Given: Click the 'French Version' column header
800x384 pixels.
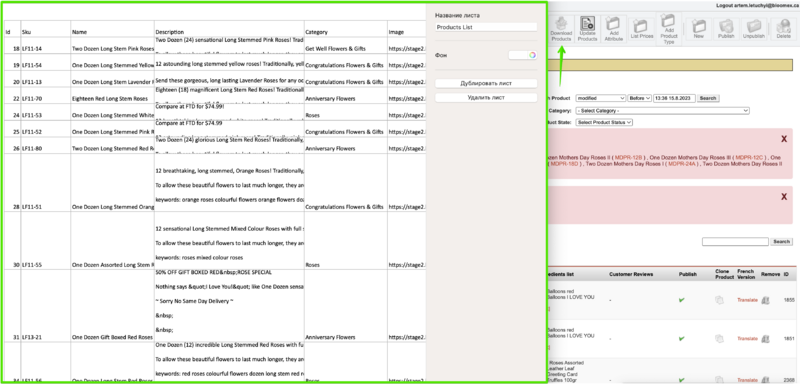Looking at the screenshot, I should (x=746, y=274).
